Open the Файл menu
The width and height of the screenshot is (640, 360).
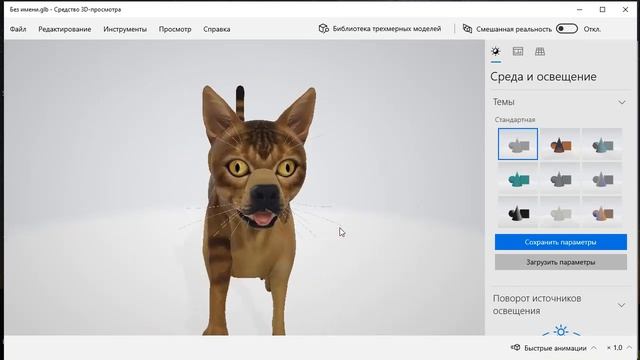click(x=18, y=29)
